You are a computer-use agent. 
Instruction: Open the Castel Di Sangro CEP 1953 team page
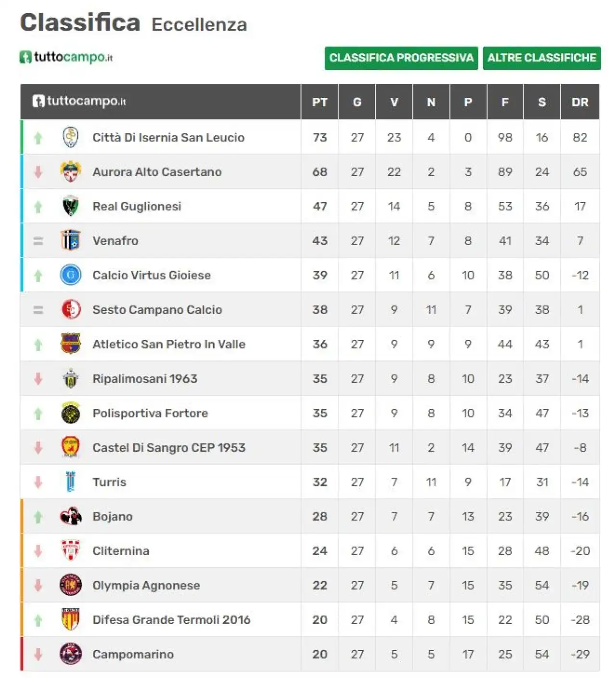[169, 447]
